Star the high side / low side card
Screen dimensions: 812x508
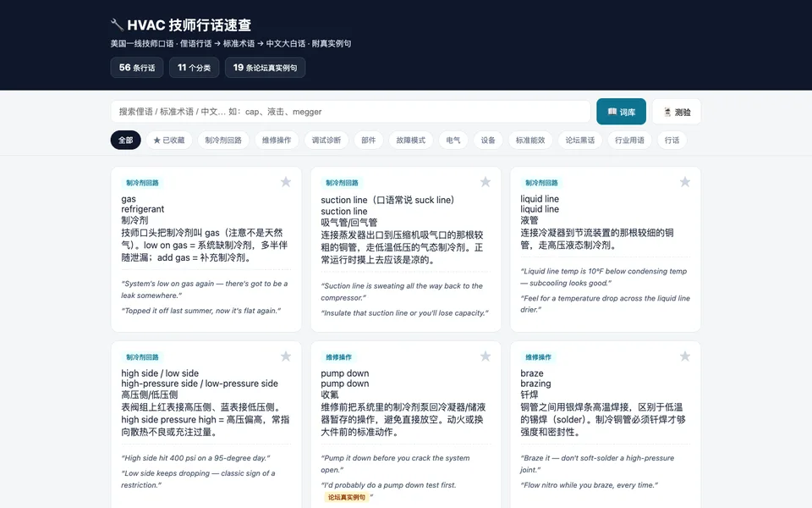point(285,356)
